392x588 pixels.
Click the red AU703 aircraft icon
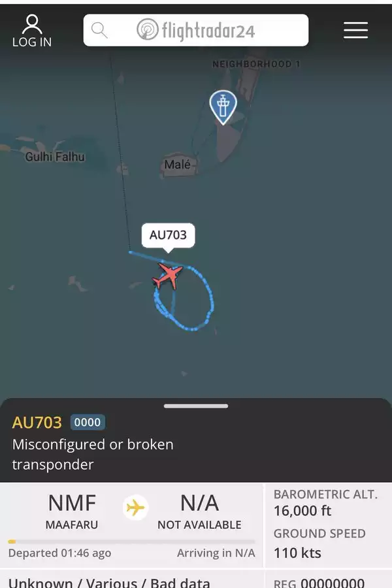pyautogui.click(x=167, y=276)
